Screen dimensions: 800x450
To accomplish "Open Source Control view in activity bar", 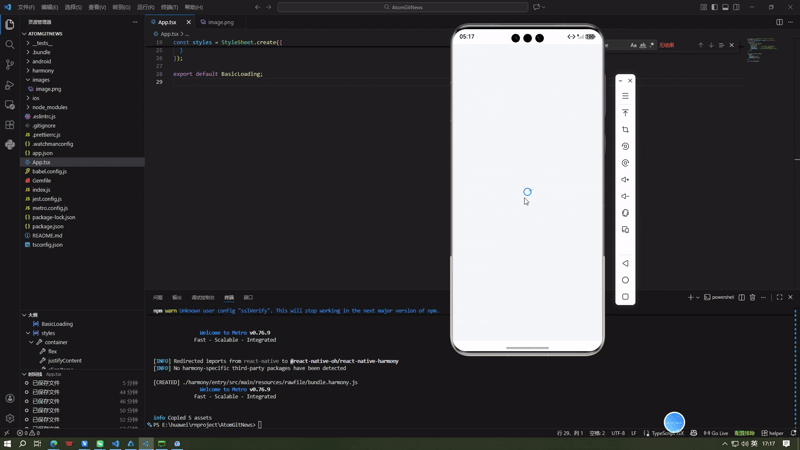I will click(x=10, y=65).
